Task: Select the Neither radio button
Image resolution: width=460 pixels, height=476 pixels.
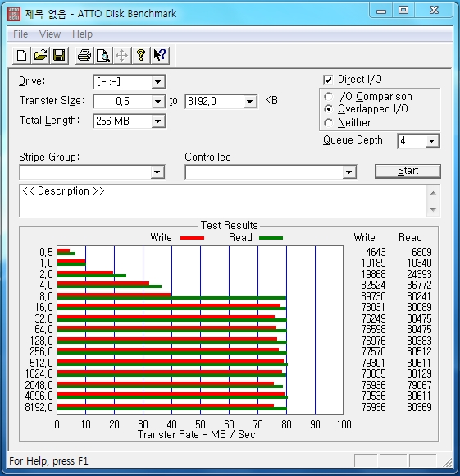Action: [x=328, y=123]
